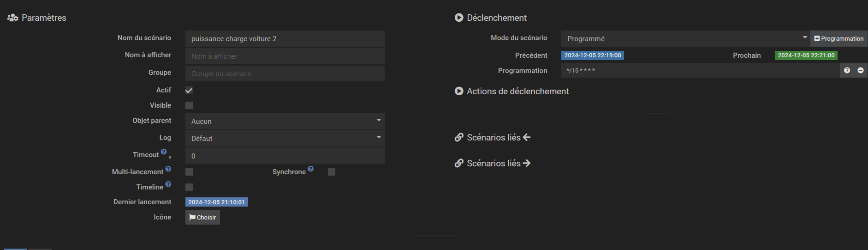868x250 pixels.
Task: Click the Choisir icon button
Action: pos(202,218)
